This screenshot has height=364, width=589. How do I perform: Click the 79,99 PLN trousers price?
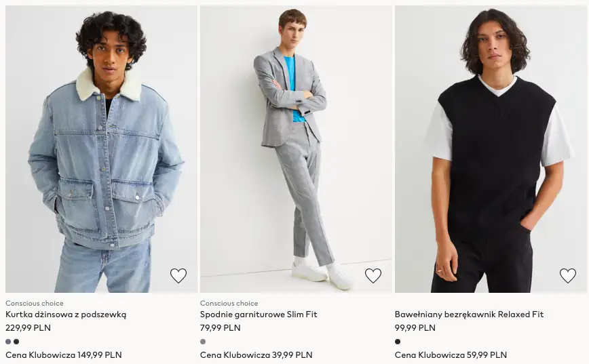click(220, 328)
